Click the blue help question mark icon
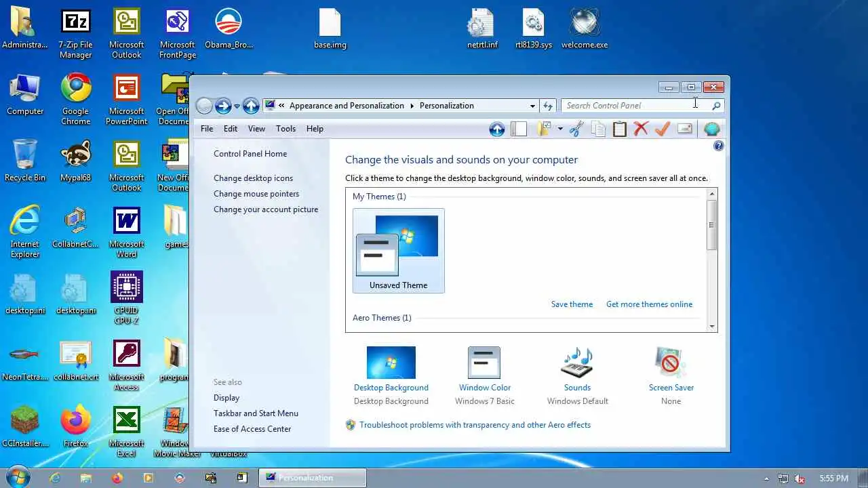This screenshot has height=488, width=868. click(719, 146)
